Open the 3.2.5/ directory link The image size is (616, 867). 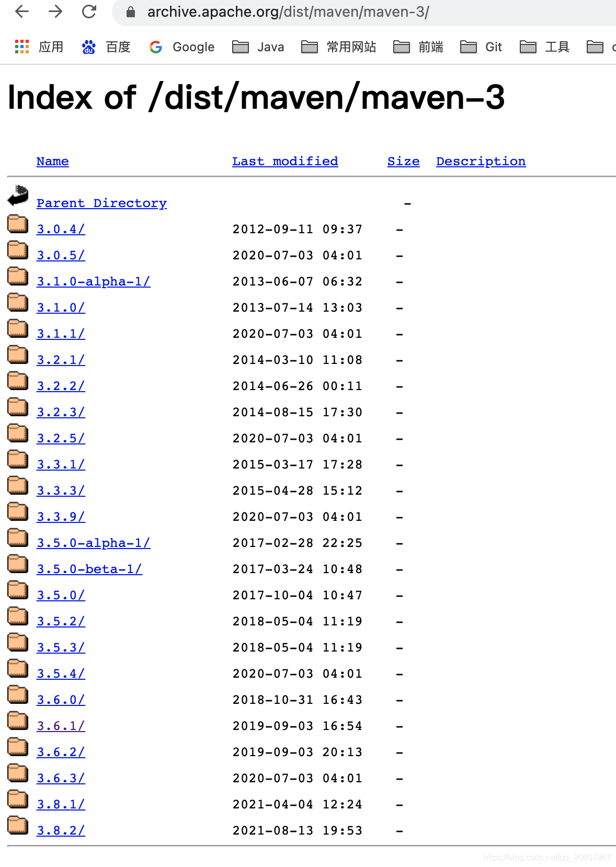[x=61, y=438]
